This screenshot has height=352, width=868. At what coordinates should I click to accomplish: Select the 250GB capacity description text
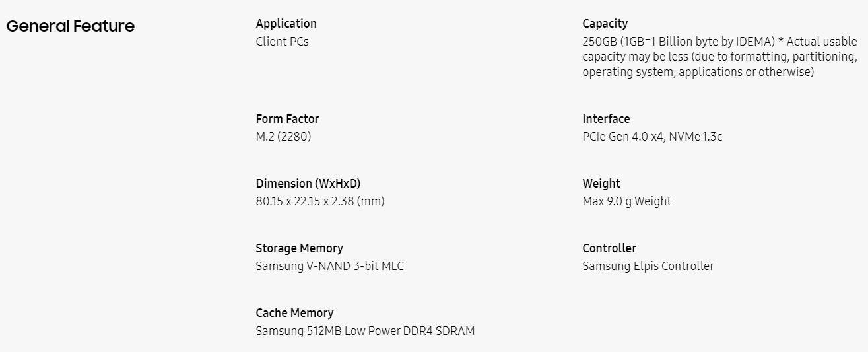[719, 57]
